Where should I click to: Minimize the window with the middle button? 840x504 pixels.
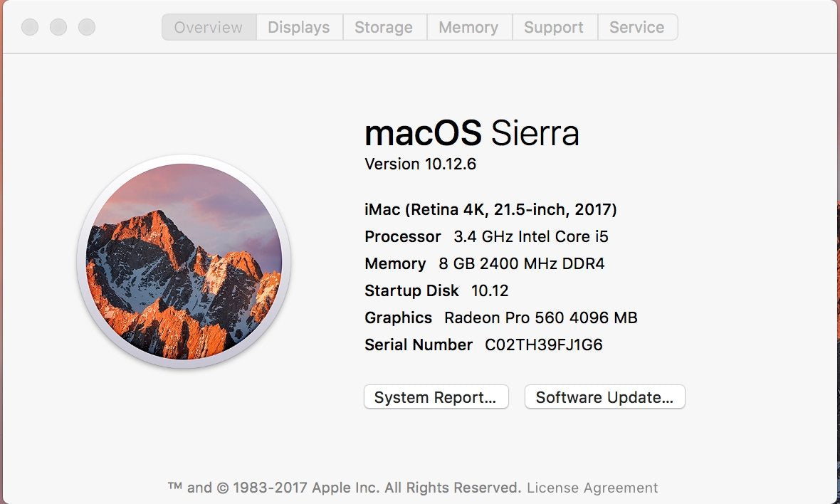(58, 28)
